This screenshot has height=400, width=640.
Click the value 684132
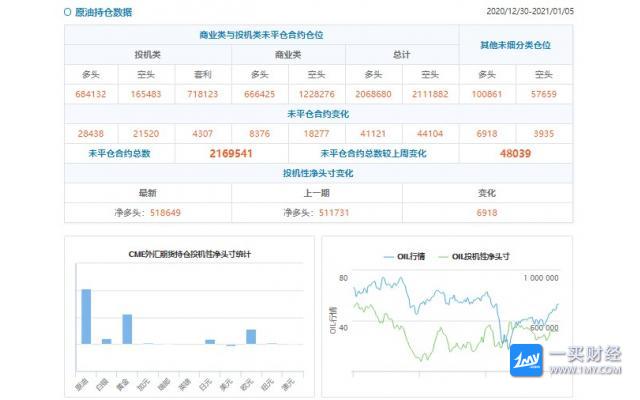pos(91,94)
